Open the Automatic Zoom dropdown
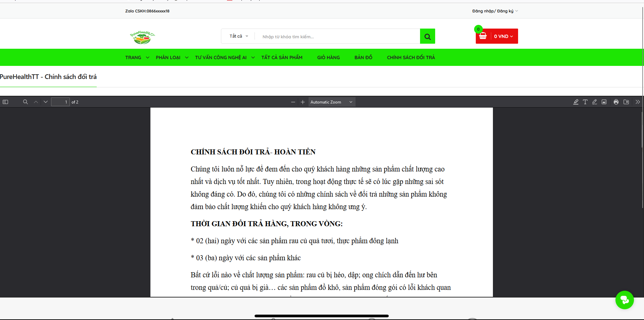 (332, 102)
